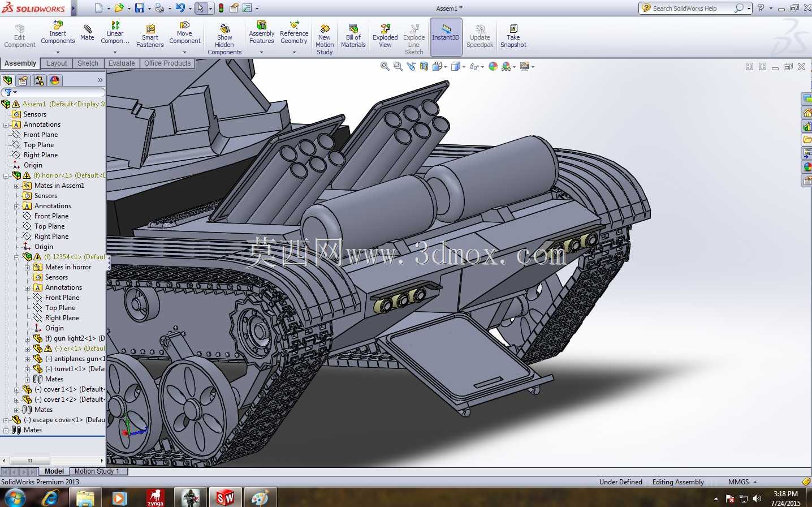Click the FeatureManager filter field
Image resolution: width=812 pixels, height=507 pixels.
coord(53,92)
